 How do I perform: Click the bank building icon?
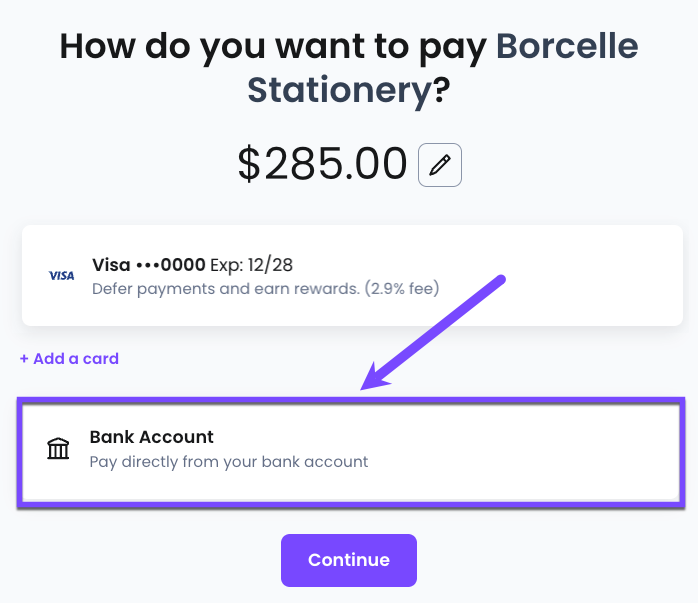pos(58,448)
